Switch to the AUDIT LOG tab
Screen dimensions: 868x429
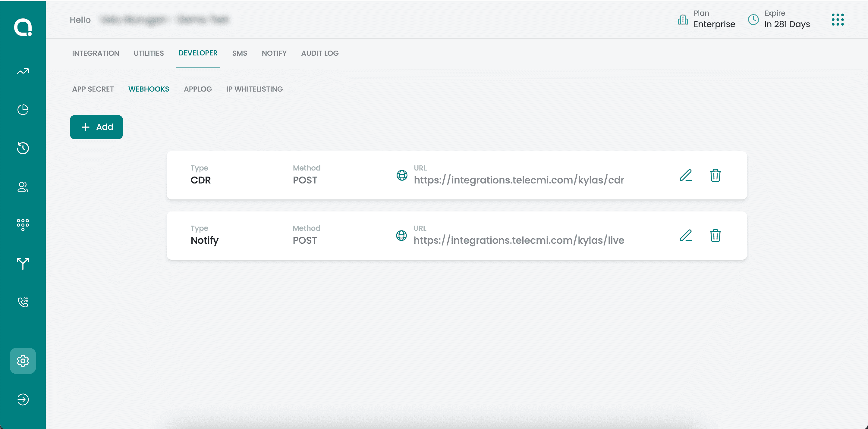320,53
